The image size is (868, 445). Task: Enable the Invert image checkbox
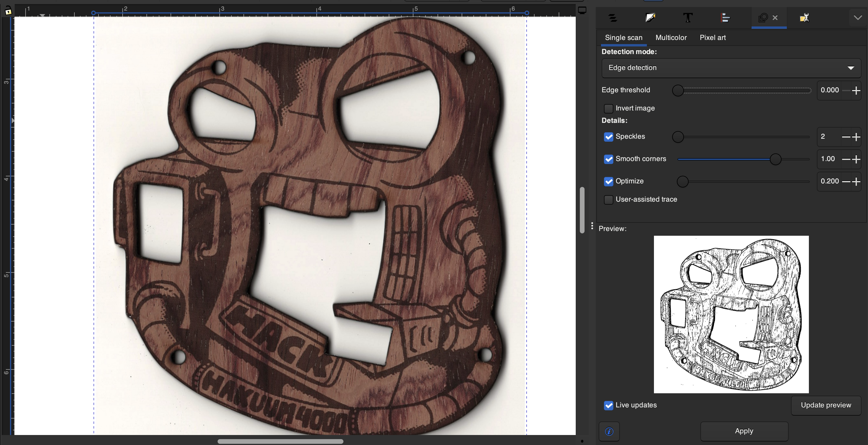pyautogui.click(x=609, y=108)
